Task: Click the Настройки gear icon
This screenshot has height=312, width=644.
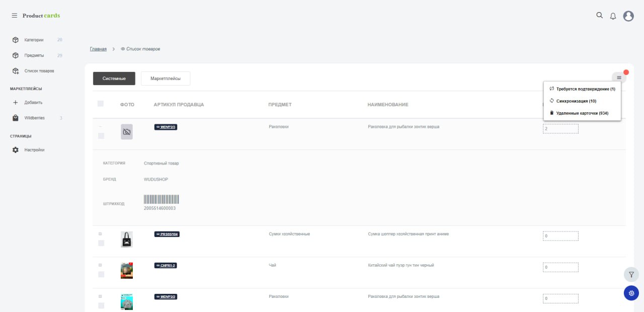Action: pyautogui.click(x=16, y=149)
